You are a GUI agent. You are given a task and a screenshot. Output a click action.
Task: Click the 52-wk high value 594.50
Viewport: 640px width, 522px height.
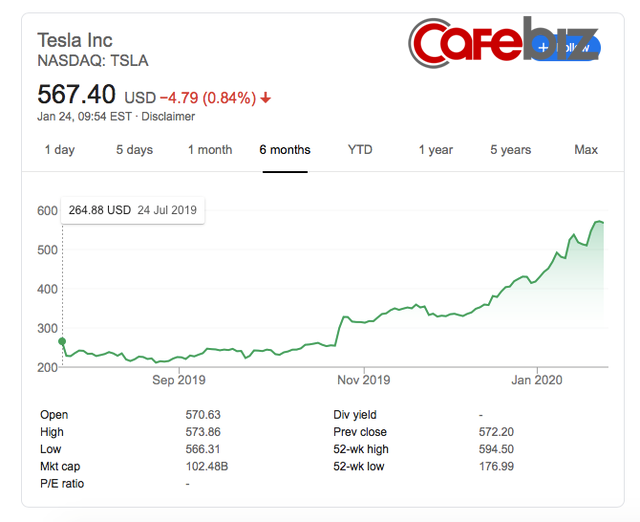[497, 449]
